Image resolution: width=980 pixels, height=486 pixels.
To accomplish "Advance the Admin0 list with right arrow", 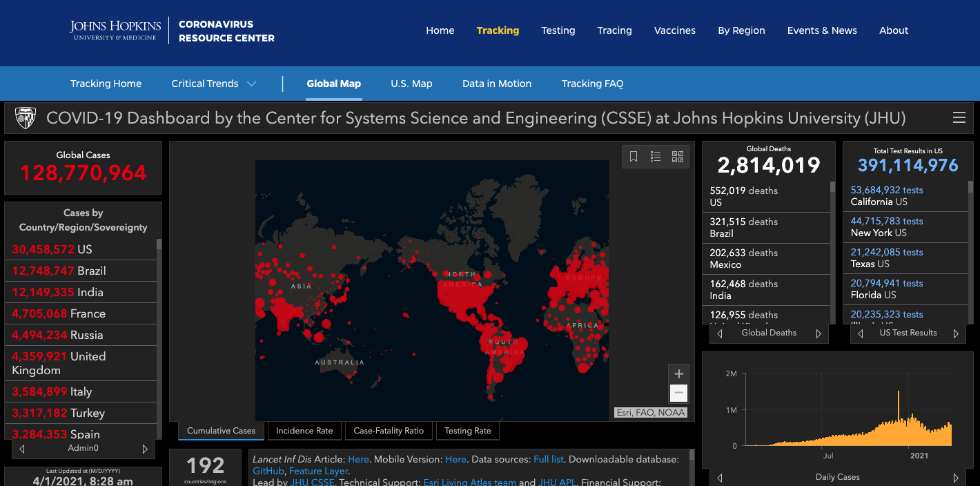I will click(145, 449).
